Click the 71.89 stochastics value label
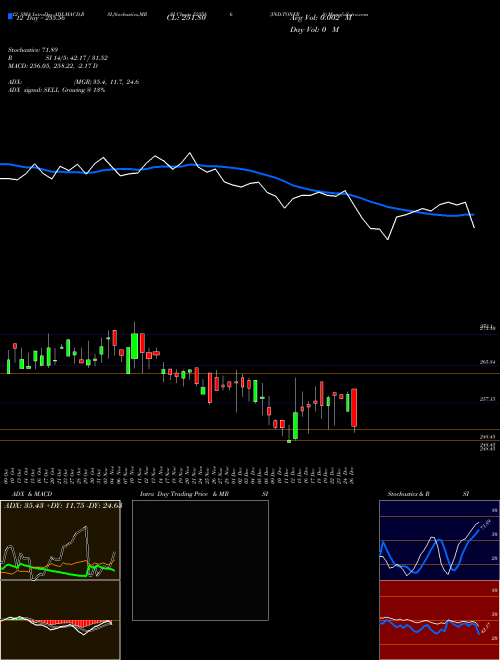 pyautogui.click(x=485, y=526)
